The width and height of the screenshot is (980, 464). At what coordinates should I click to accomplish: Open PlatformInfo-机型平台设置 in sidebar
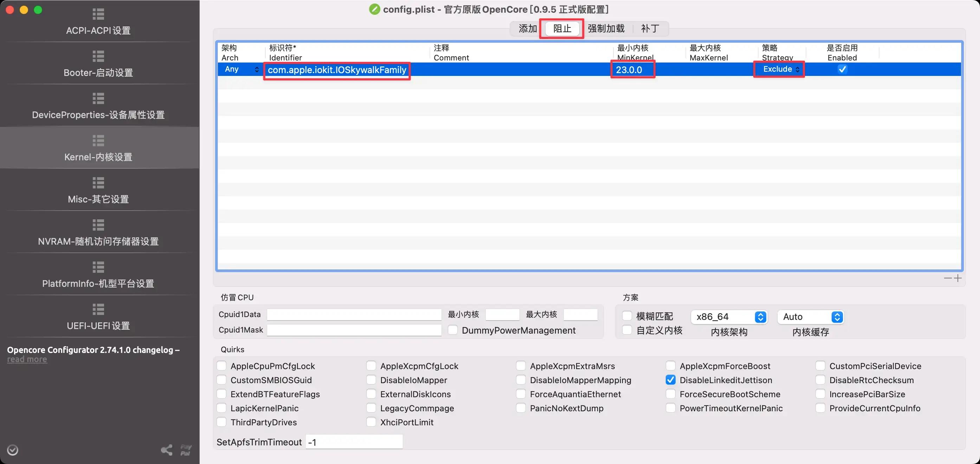[98, 284]
